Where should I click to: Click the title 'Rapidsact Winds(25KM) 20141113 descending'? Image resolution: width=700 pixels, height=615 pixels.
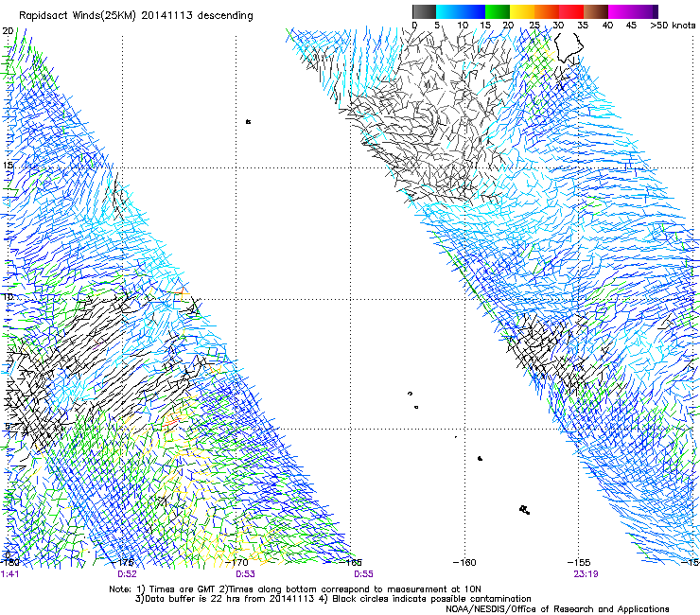pos(135,16)
